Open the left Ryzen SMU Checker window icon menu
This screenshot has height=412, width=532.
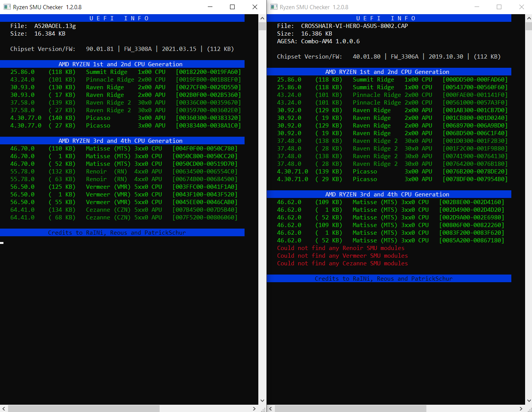7,7
